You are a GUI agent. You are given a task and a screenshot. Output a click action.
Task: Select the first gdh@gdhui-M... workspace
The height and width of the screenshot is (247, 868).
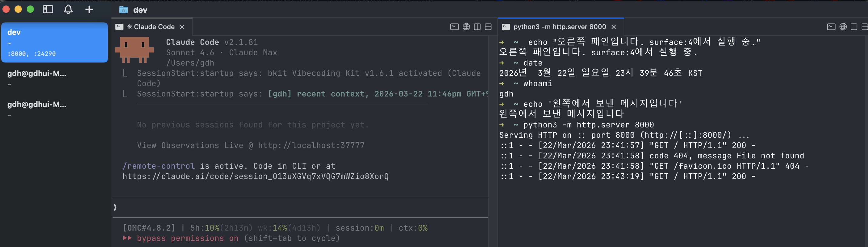pos(55,78)
